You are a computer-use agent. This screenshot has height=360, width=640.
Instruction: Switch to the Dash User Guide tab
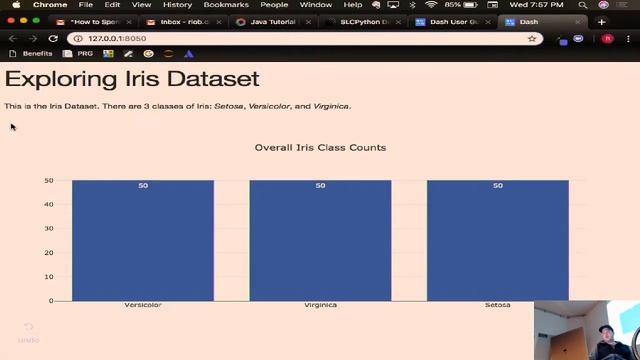tap(453, 22)
